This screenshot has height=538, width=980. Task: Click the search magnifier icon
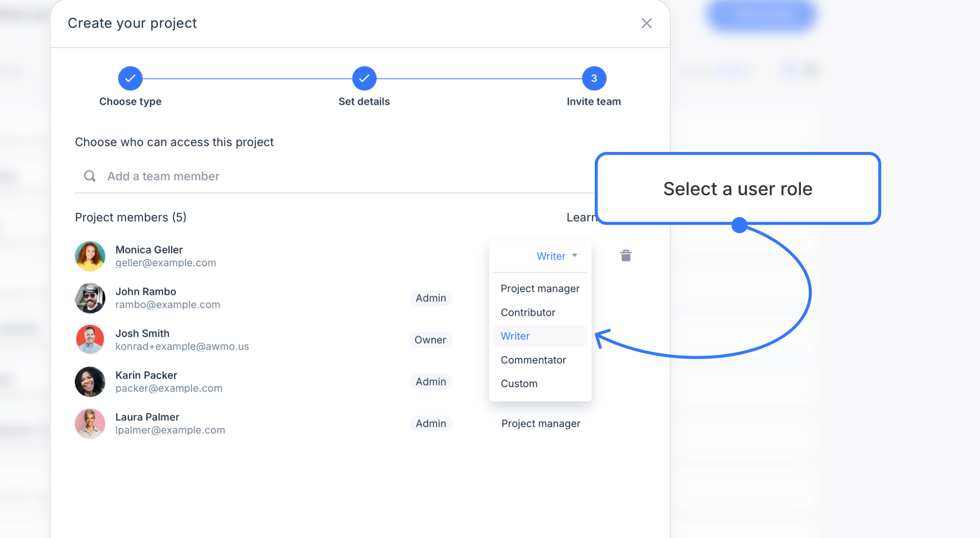click(90, 176)
